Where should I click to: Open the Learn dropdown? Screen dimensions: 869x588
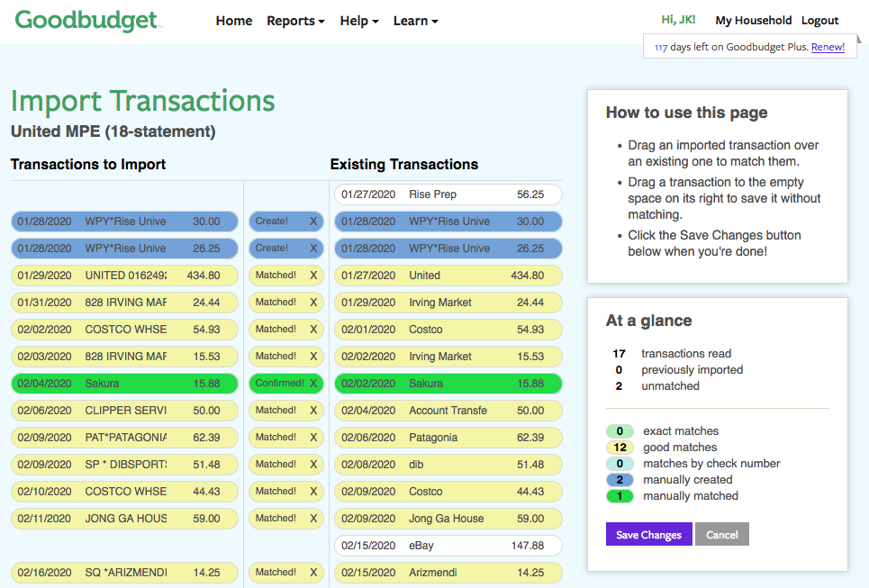pyautogui.click(x=416, y=21)
